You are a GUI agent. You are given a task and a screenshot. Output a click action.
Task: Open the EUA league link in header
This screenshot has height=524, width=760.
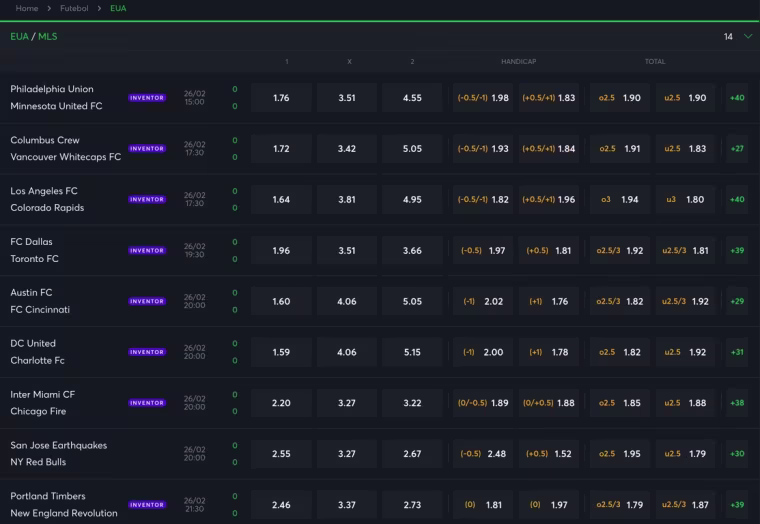coord(19,36)
